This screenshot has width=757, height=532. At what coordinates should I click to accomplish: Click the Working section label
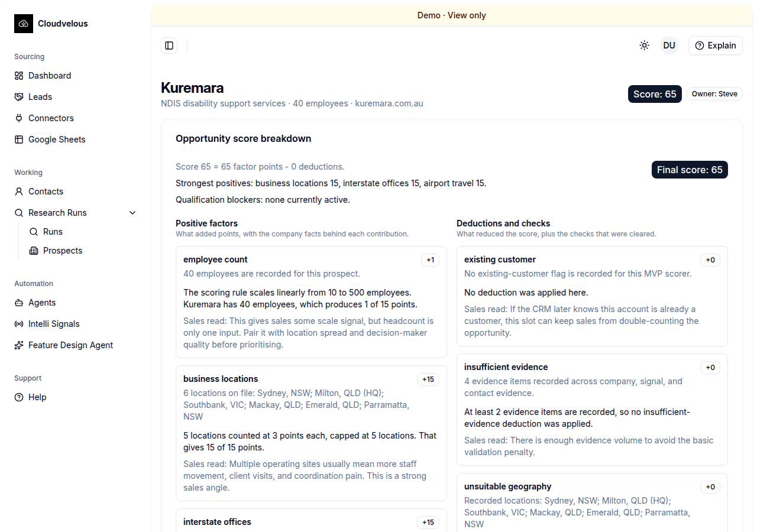[x=28, y=173]
